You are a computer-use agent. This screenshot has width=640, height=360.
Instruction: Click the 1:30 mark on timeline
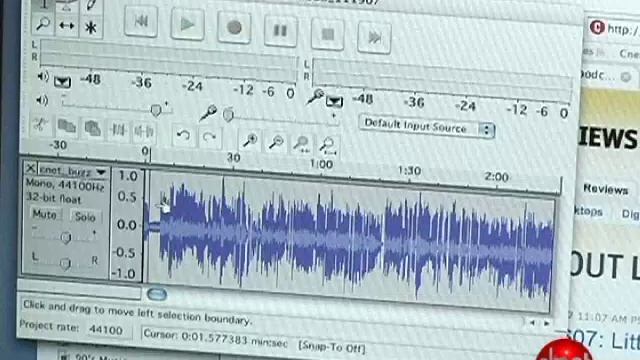(x=409, y=171)
